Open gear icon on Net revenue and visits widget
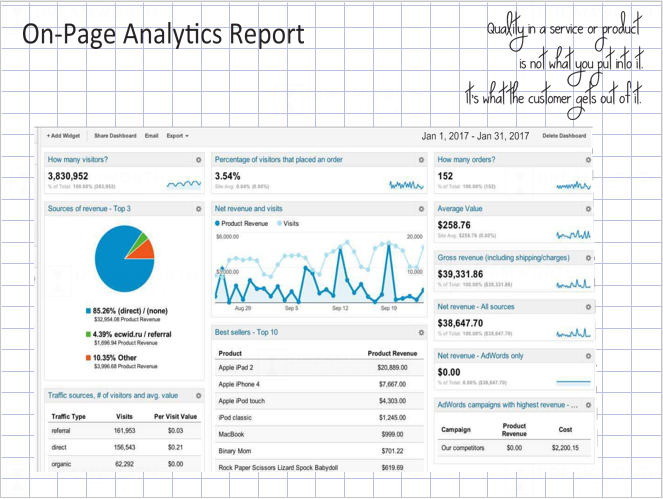Viewport: 663px width, 499px height. point(421,209)
